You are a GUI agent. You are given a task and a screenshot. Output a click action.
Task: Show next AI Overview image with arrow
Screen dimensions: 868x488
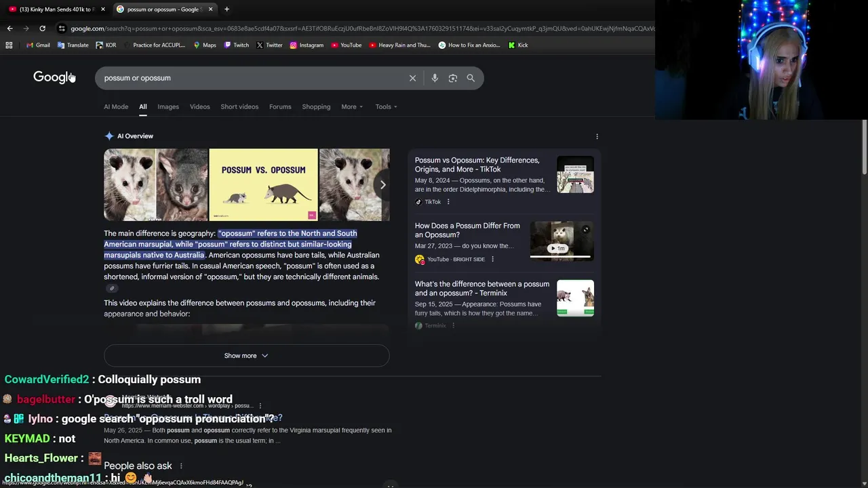click(382, 184)
